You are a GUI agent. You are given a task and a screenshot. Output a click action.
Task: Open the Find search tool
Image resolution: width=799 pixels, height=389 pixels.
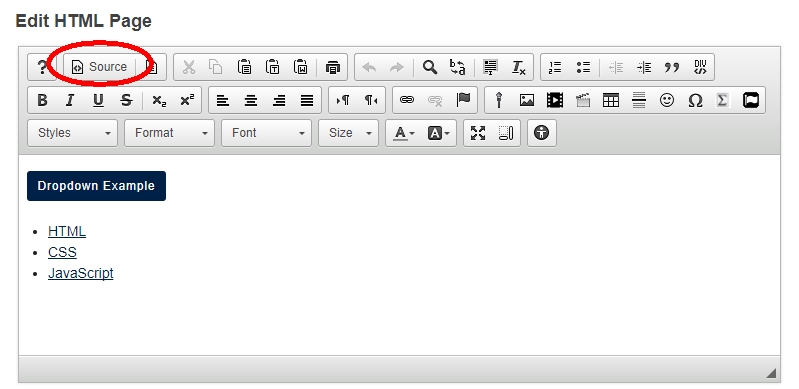430,67
